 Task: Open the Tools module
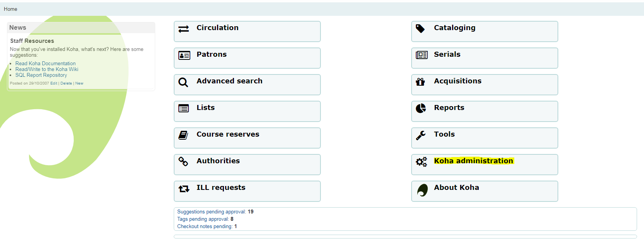[x=485, y=138]
